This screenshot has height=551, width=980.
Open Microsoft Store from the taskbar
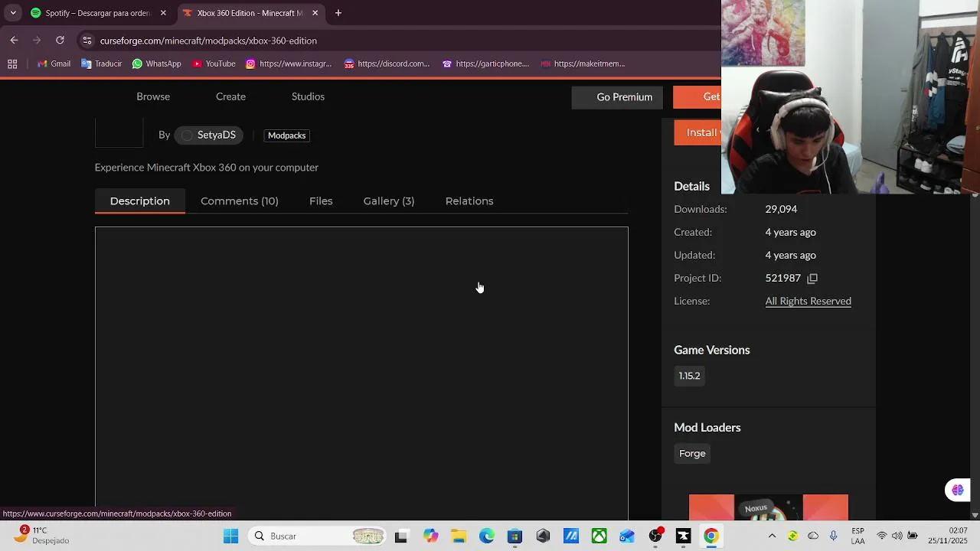pos(514,536)
